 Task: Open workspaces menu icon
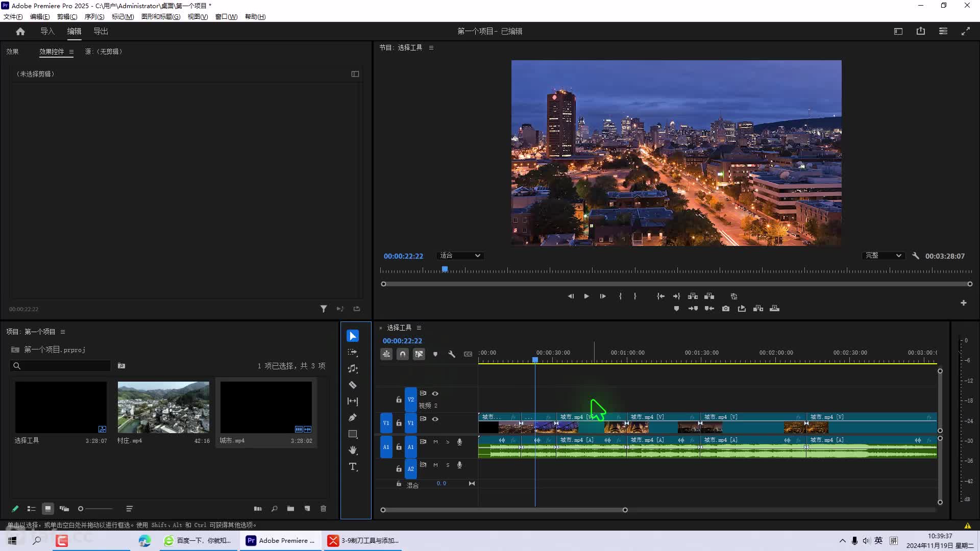tap(898, 31)
